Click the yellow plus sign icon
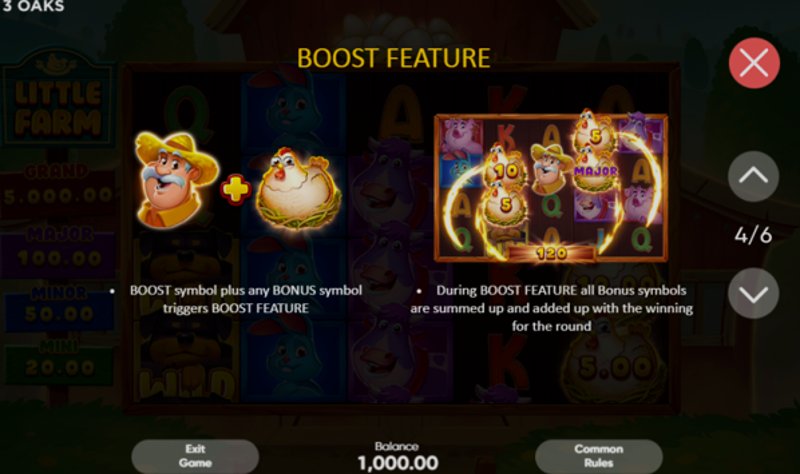Viewport: 800px width, 474px height. click(236, 189)
